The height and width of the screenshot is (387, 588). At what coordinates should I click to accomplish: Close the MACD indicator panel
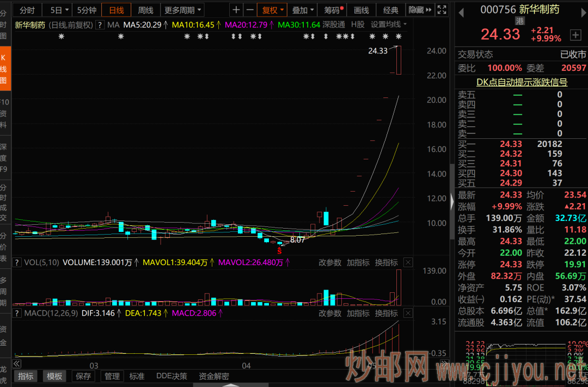pos(408,314)
